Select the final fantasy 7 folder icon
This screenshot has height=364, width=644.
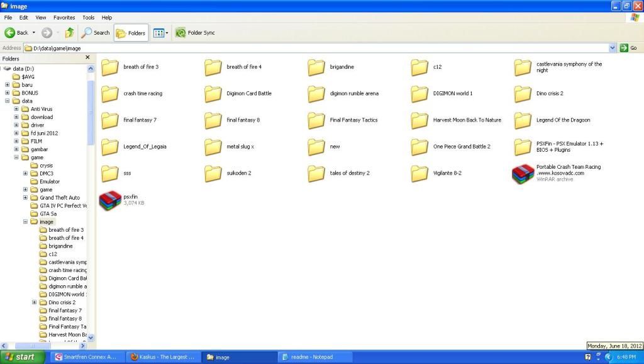tap(110, 120)
